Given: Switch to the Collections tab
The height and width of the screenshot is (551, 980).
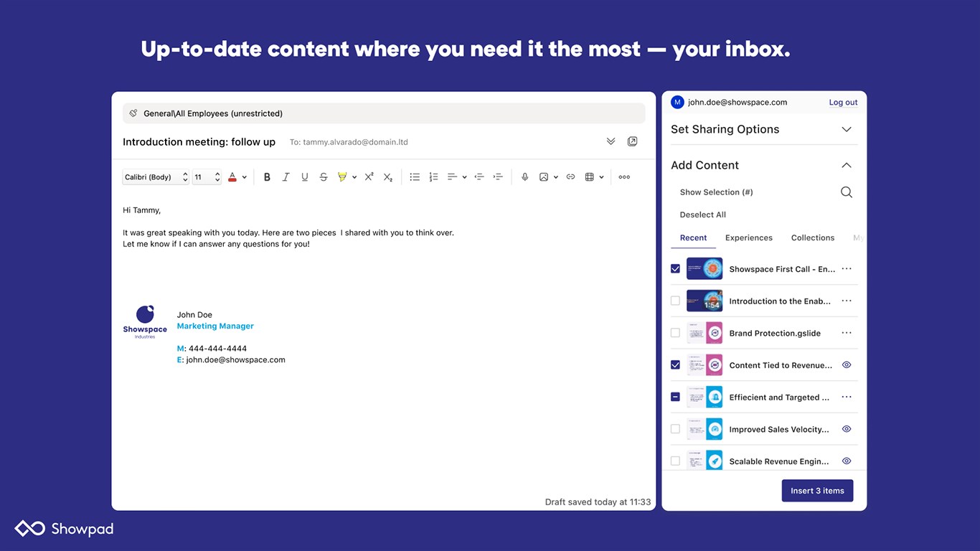Looking at the screenshot, I should click(813, 237).
